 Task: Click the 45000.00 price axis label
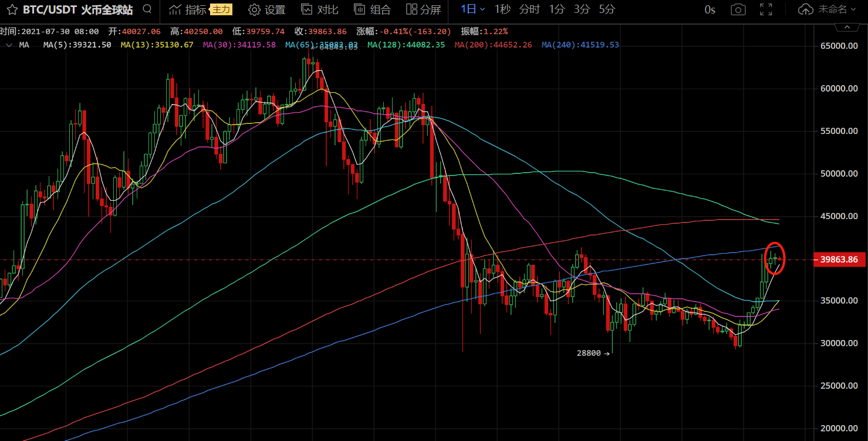(840, 216)
